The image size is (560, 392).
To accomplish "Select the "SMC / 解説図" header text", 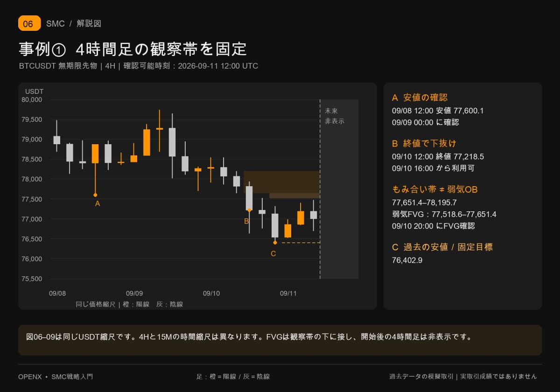I will 74,23.
